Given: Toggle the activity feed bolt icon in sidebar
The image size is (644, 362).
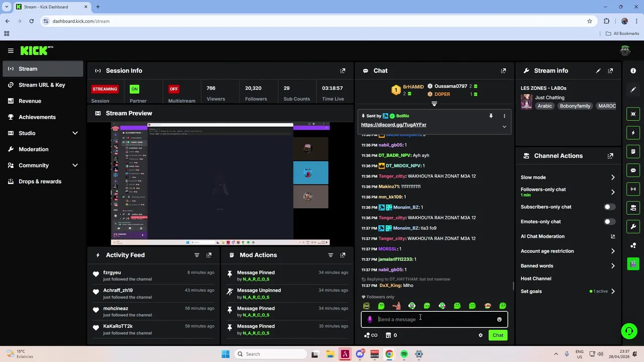Looking at the screenshot, I should tap(633, 133).
